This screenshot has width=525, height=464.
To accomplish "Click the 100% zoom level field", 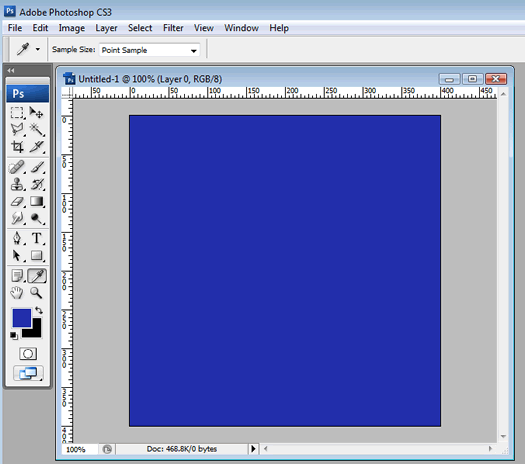I will (80, 449).
